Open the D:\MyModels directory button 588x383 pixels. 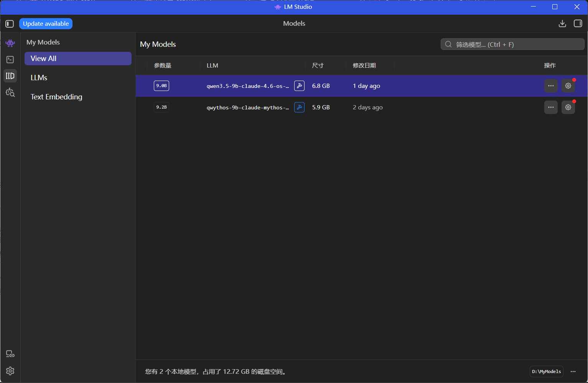(547, 371)
